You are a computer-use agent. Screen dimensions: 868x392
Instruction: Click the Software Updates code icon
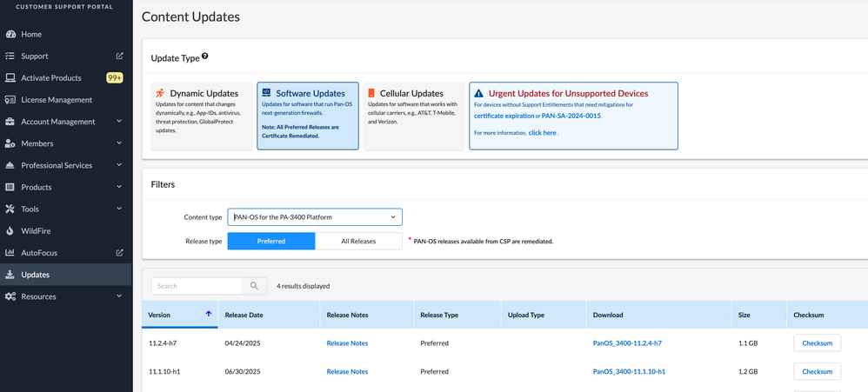pos(266,92)
